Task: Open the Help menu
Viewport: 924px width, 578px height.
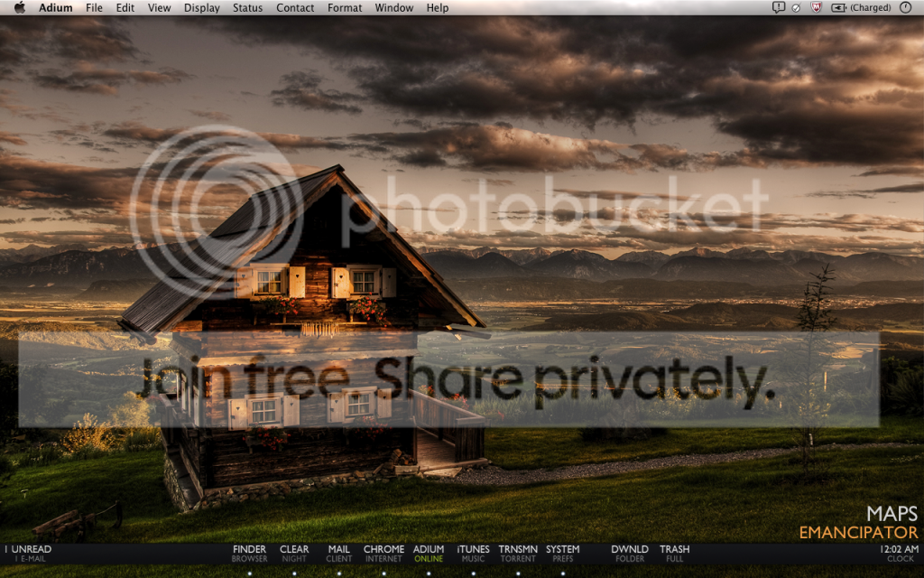Action: [x=438, y=7]
